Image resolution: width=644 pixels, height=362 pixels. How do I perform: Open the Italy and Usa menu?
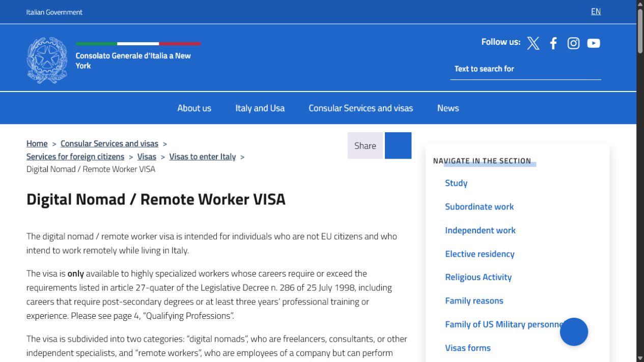(260, 108)
